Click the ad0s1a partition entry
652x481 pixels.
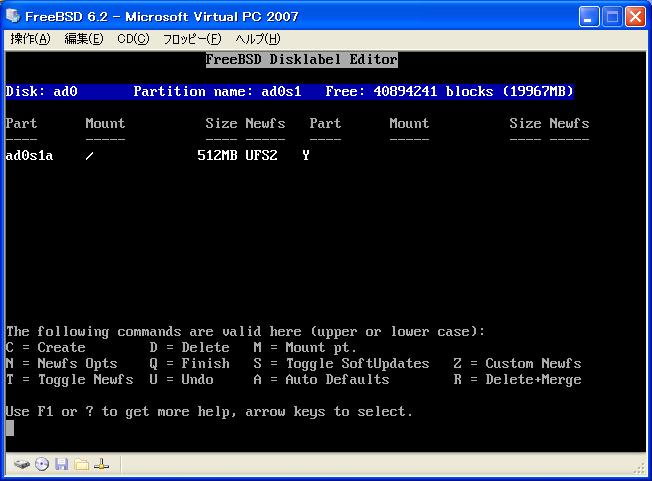[x=29, y=155]
